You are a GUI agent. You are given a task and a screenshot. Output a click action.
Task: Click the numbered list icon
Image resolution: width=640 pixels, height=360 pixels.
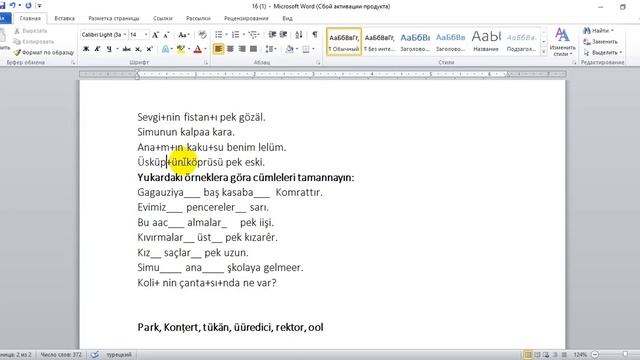(236, 35)
